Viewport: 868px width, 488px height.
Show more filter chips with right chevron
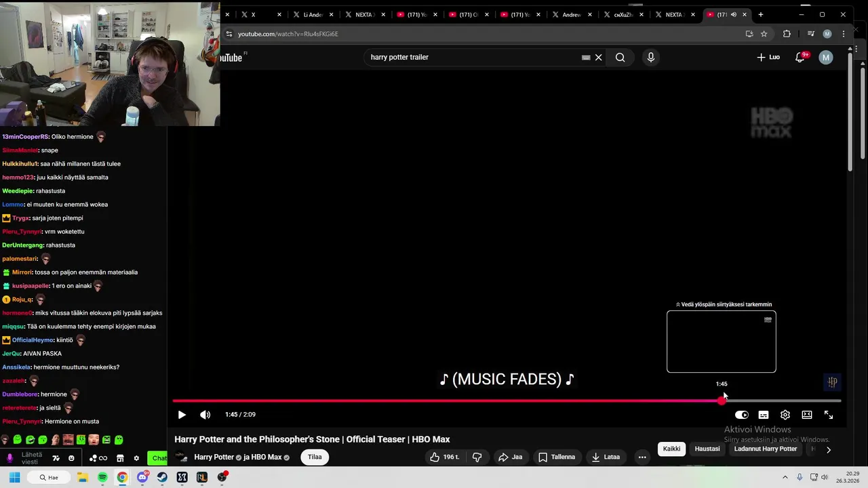point(828,449)
